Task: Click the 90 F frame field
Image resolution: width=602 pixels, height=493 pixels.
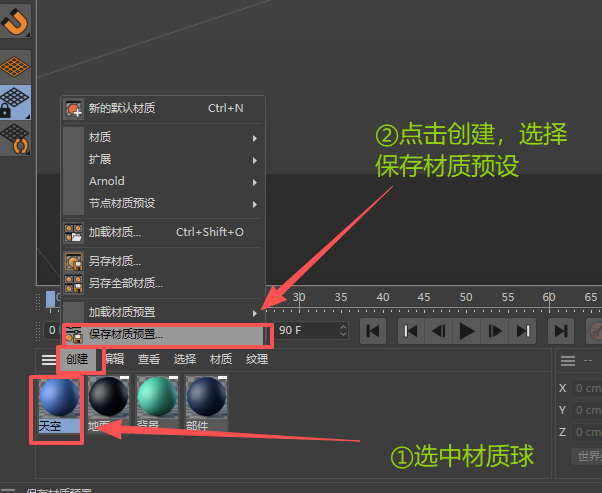Action: (x=311, y=330)
